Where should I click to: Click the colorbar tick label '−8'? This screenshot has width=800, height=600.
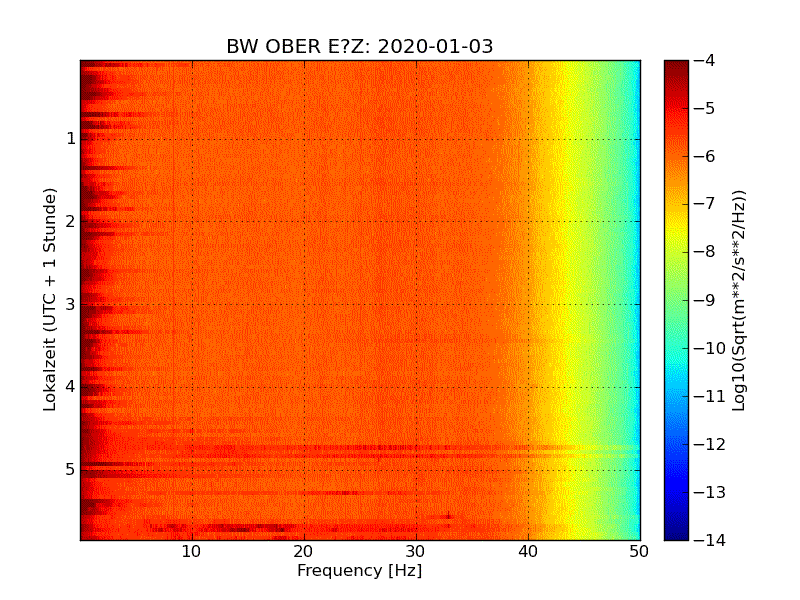point(705,252)
